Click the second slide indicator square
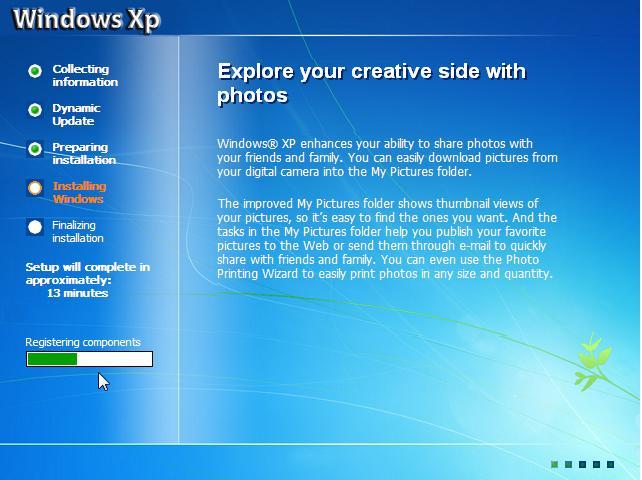This screenshot has height=480, width=642. click(568, 464)
